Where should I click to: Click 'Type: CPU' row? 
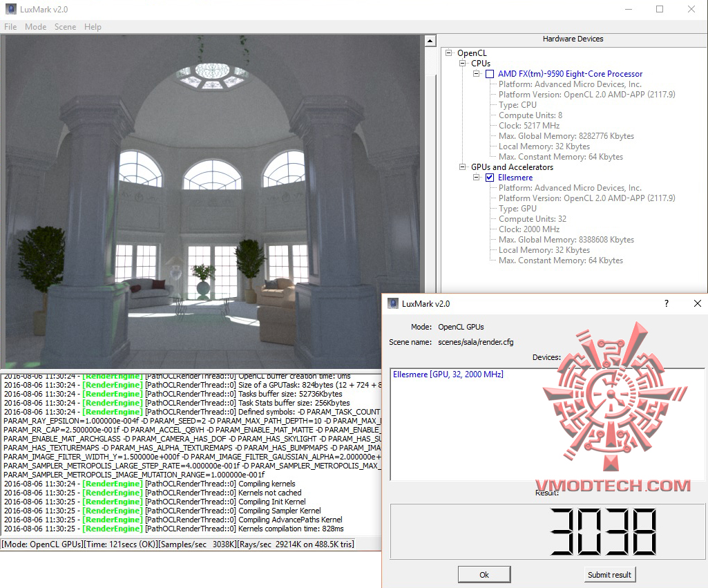tap(517, 105)
